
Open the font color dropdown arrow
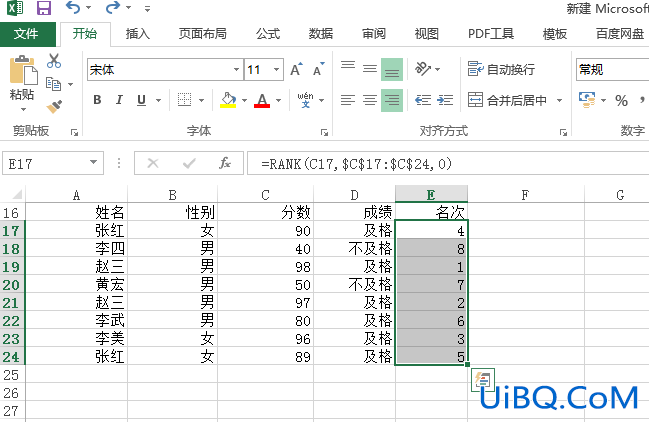click(279, 100)
